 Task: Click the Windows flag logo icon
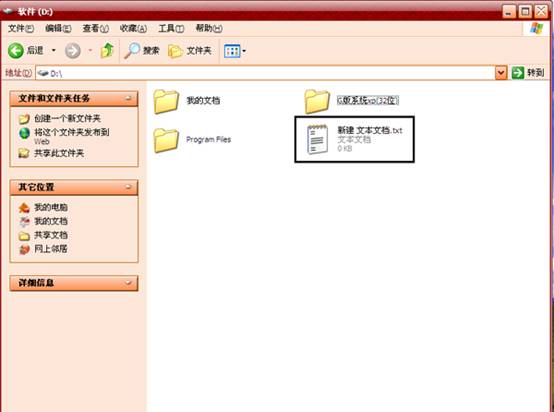[x=536, y=28]
